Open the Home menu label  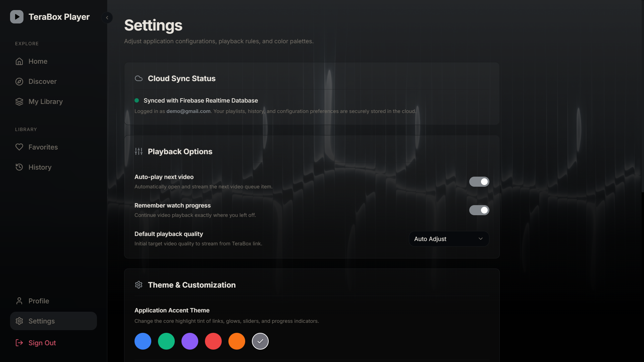click(38, 61)
